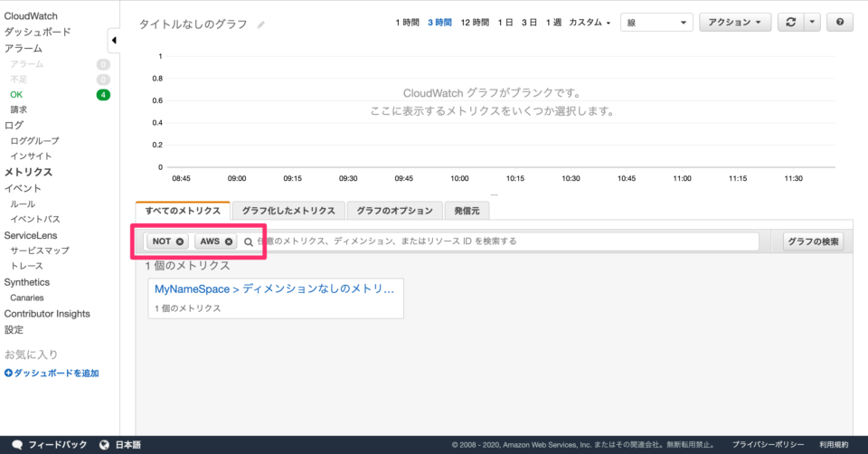The image size is (868, 454).
Task: Open feedback via the speech bubble icon
Action: point(17,445)
